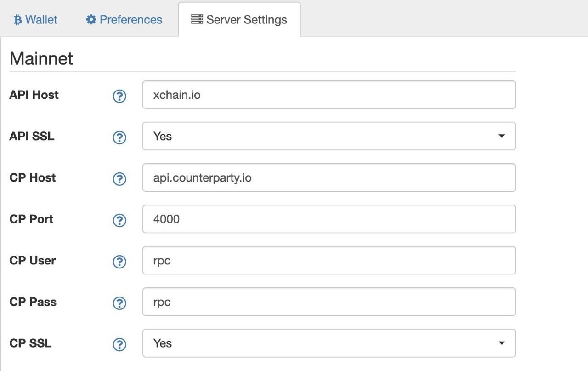
Task: Click the CP Pass help icon
Action: [119, 303]
